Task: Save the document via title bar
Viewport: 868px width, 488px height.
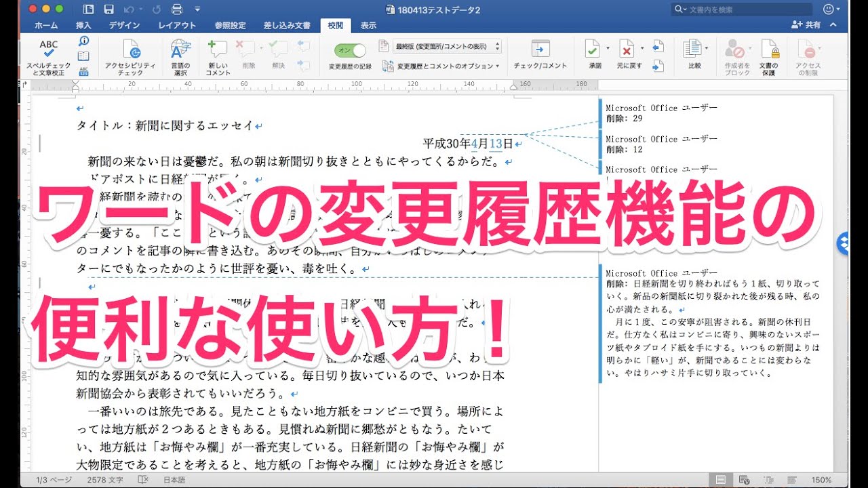Action: pos(109,9)
